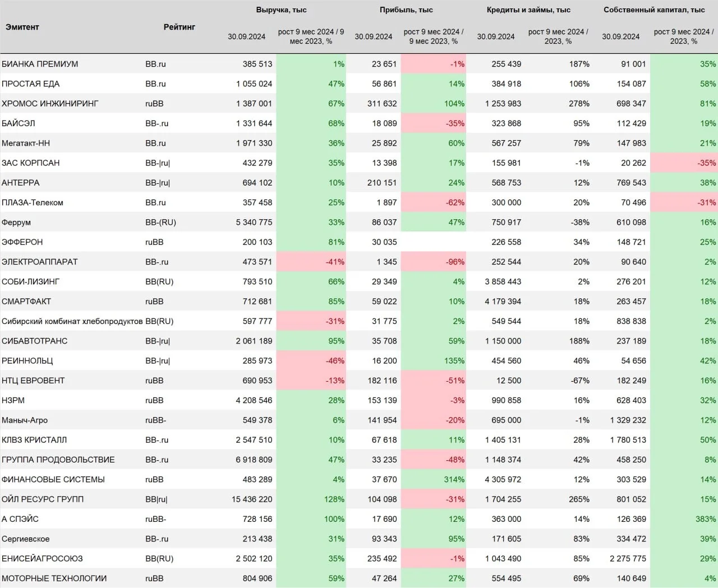Click the "Эмитент" column header
Image resolution: width=718 pixels, height=588 pixels.
point(22,27)
